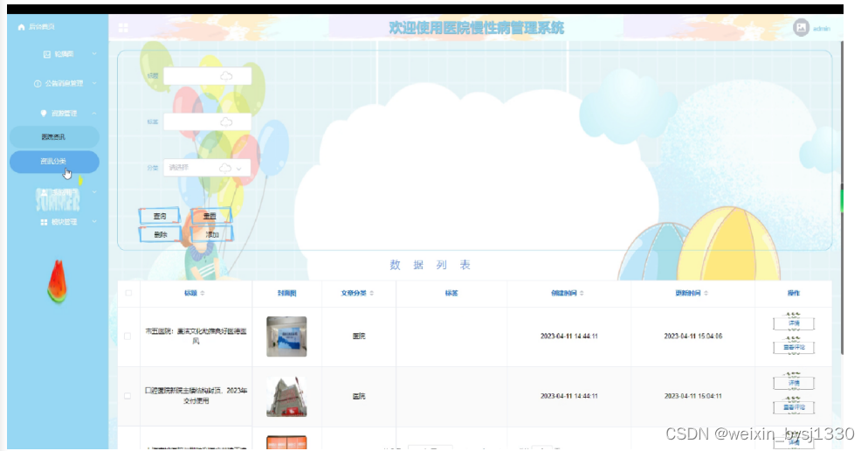Screen dimensions: 868x451
Task: Click the date 2023-04-11 15:04:06
Action: (x=693, y=337)
